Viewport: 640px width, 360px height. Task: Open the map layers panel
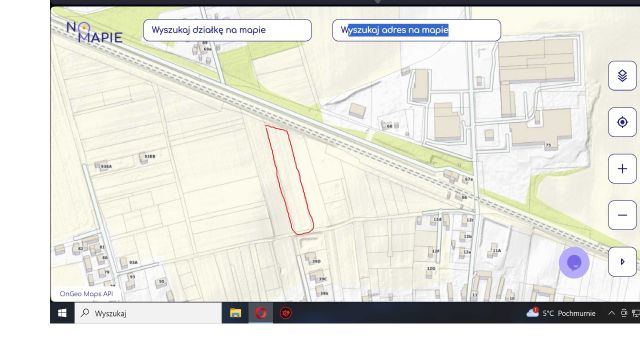(x=622, y=76)
